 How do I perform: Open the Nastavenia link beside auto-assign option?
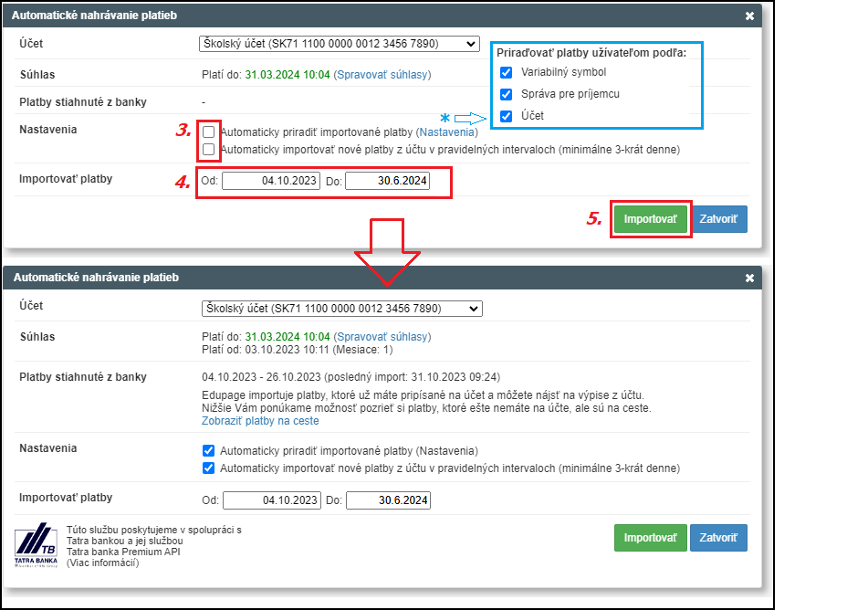[x=446, y=132]
